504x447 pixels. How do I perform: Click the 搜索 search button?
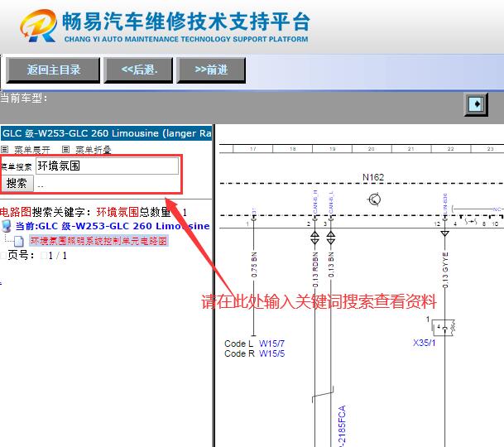[x=17, y=184]
